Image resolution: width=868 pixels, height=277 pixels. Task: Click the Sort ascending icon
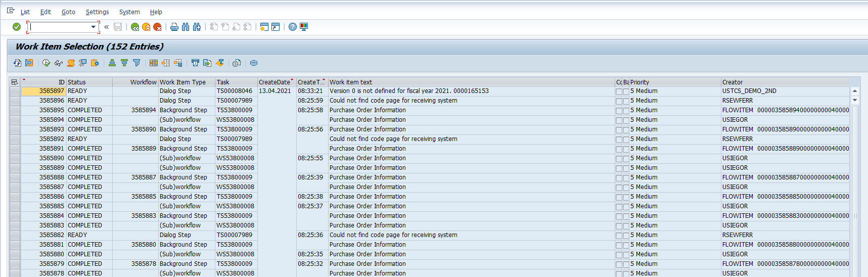tap(112, 63)
